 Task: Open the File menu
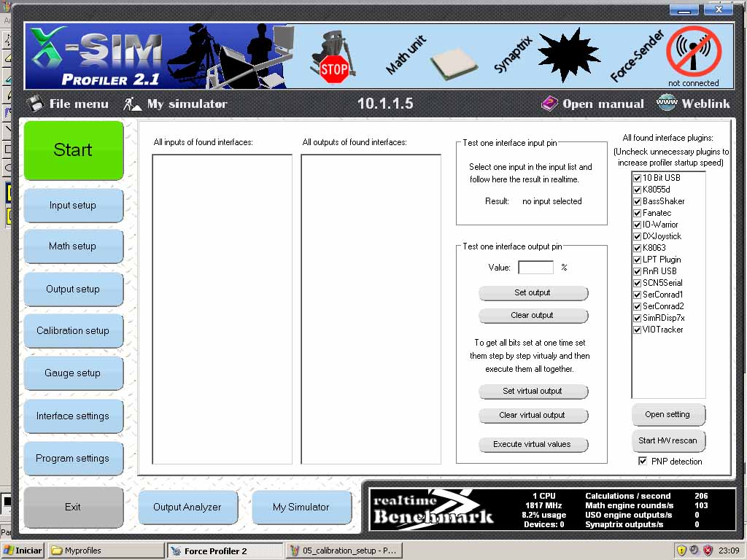pos(67,104)
